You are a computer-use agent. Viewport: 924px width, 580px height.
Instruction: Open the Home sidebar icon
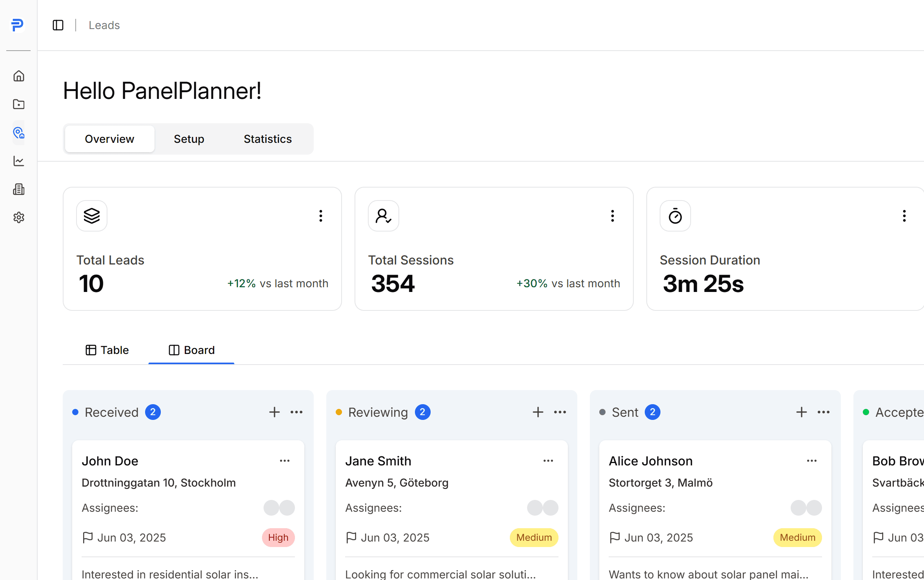19,76
